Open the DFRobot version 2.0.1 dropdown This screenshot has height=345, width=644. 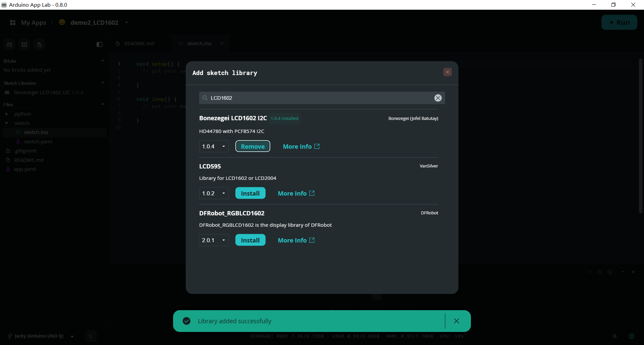point(214,240)
